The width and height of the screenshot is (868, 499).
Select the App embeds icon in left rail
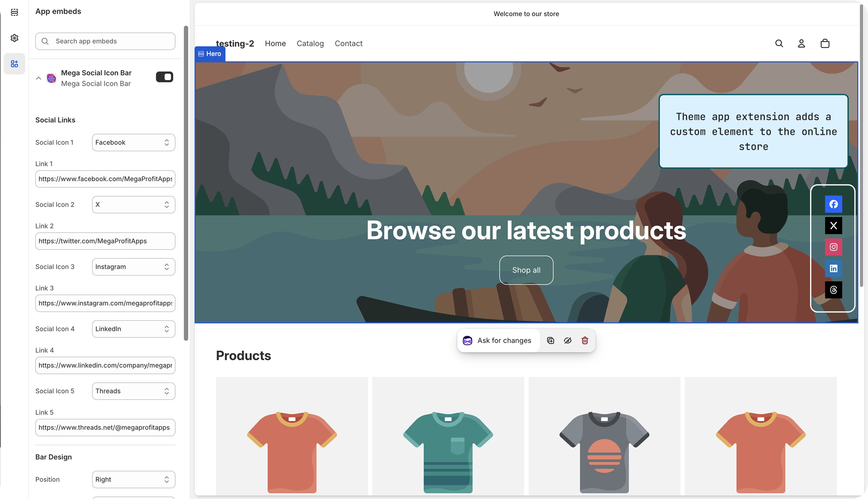pos(14,64)
